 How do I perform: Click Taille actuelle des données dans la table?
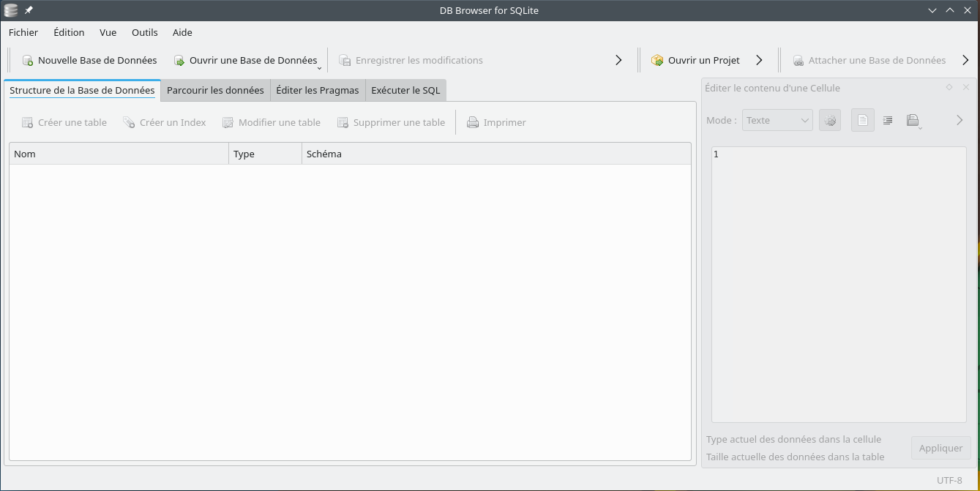pyautogui.click(x=795, y=457)
